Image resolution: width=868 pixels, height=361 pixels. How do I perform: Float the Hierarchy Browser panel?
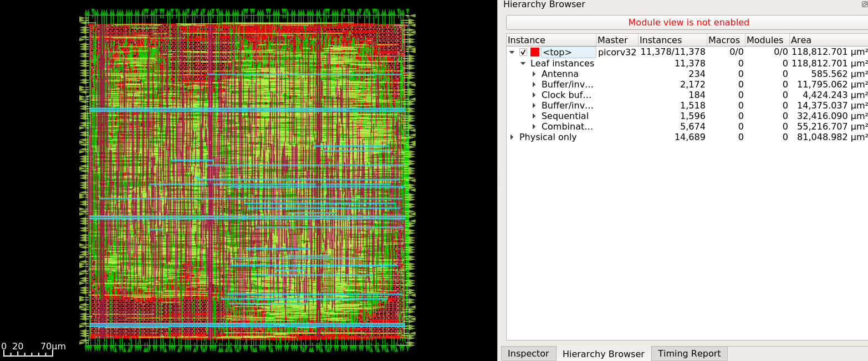click(864, 4)
